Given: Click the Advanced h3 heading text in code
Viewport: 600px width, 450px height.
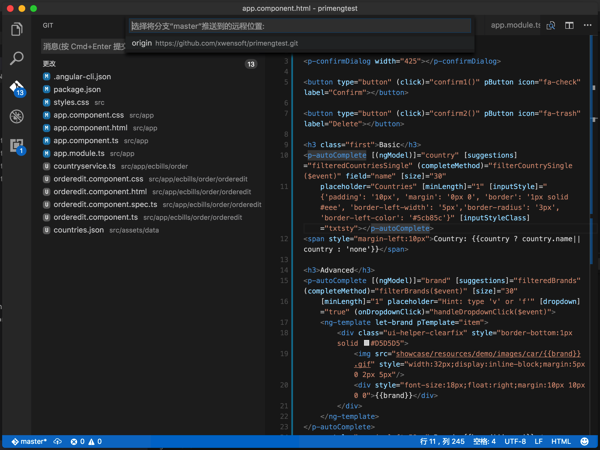Looking at the screenshot, I should click(337, 270).
